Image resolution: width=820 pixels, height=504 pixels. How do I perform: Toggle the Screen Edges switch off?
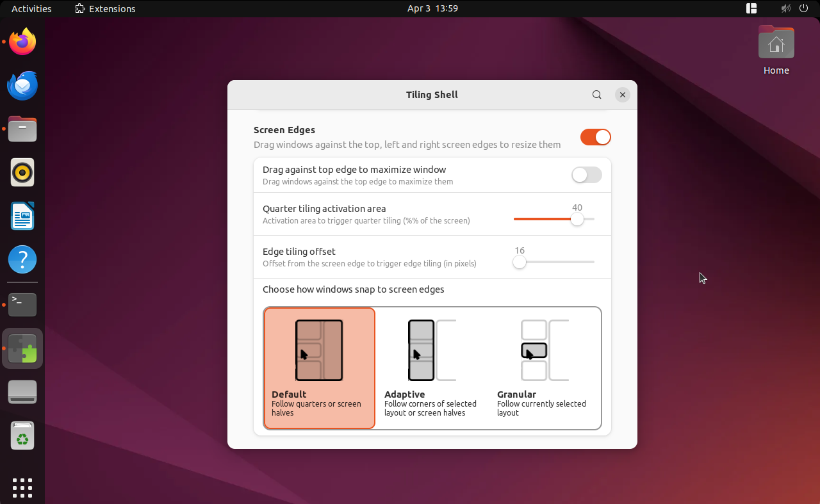[x=596, y=137]
